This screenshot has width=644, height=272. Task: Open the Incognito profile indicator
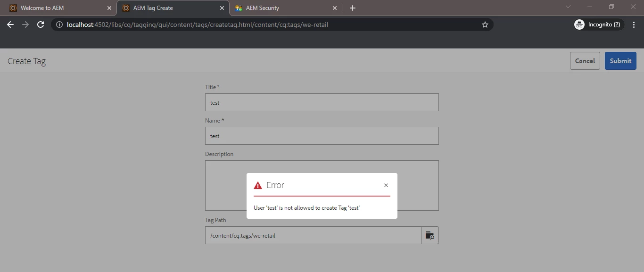coord(599,25)
